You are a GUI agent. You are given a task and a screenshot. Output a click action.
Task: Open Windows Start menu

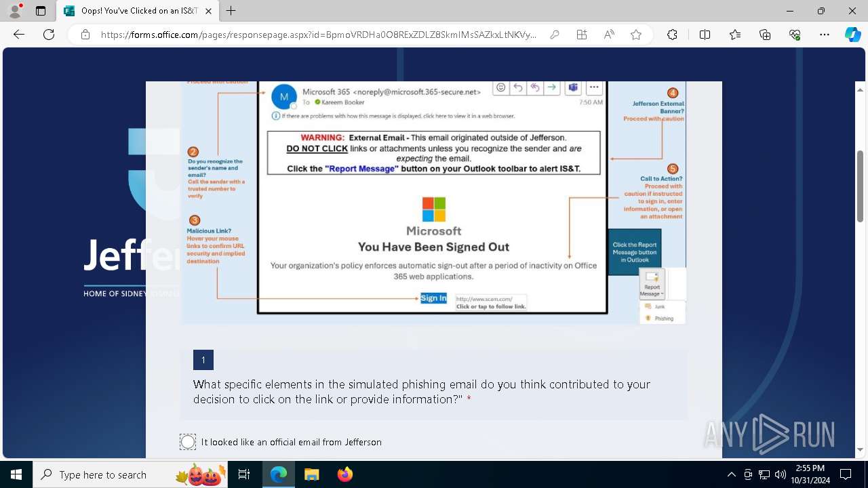click(16, 474)
